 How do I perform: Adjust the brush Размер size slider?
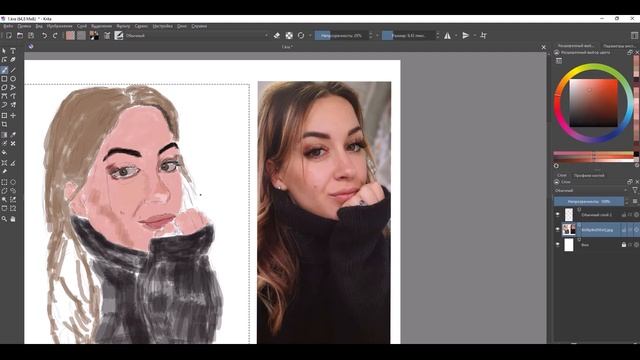pyautogui.click(x=409, y=36)
